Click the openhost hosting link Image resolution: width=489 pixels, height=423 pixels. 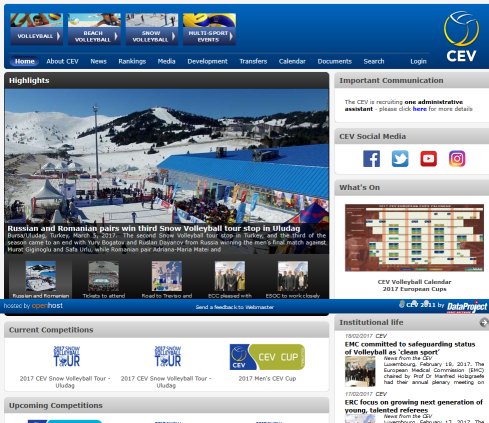(x=47, y=305)
